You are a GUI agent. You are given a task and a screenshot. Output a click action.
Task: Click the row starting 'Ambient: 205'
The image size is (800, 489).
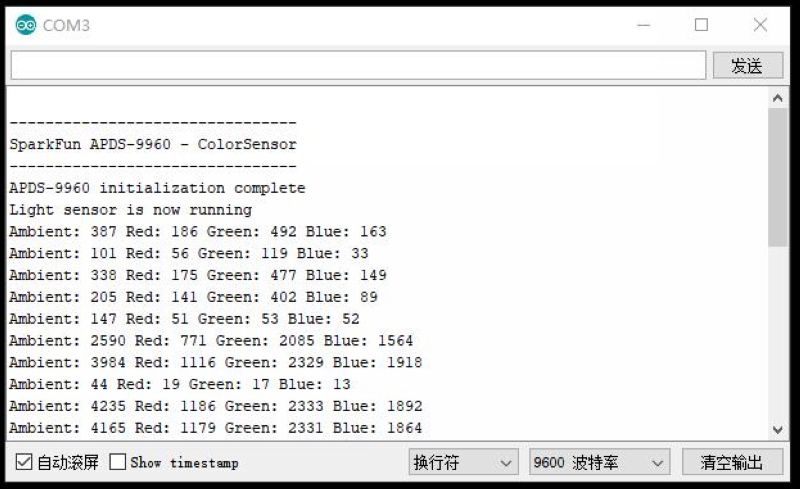point(193,297)
